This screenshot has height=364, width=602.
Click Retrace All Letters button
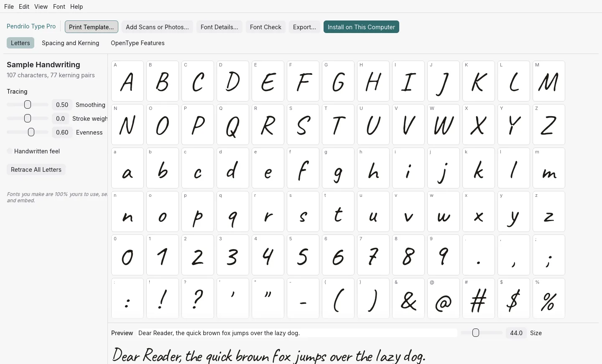[x=36, y=170]
